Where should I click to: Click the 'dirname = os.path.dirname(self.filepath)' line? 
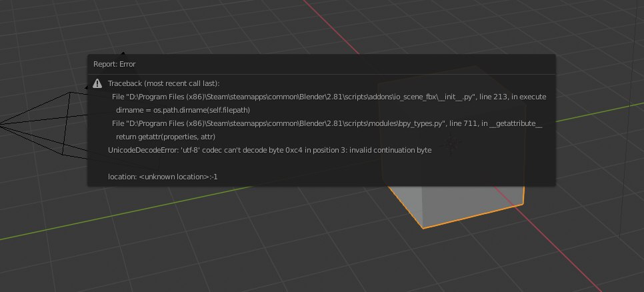183,110
